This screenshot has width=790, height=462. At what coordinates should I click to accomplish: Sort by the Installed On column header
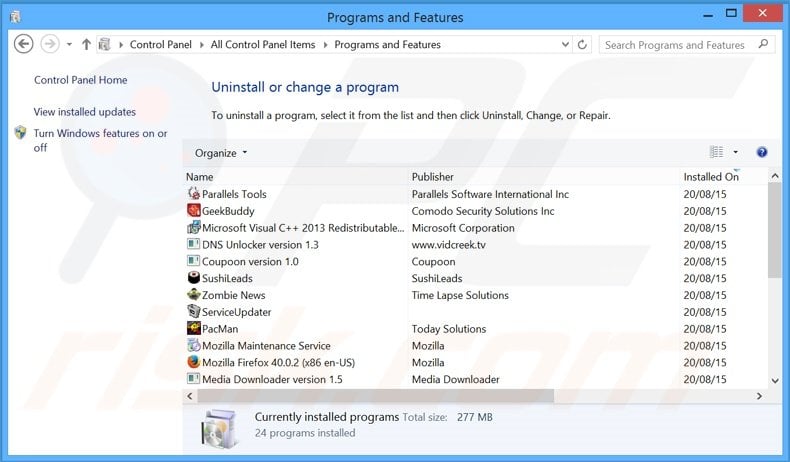(x=711, y=177)
